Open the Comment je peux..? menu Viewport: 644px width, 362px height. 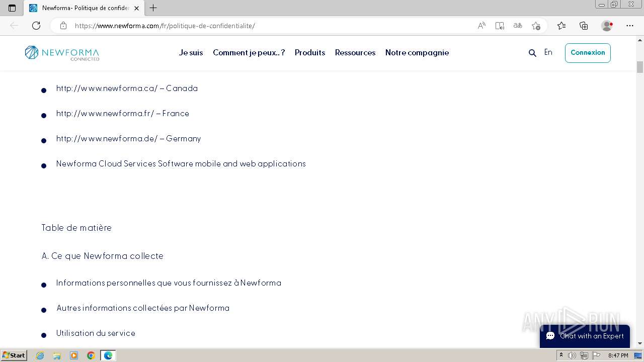click(x=249, y=52)
